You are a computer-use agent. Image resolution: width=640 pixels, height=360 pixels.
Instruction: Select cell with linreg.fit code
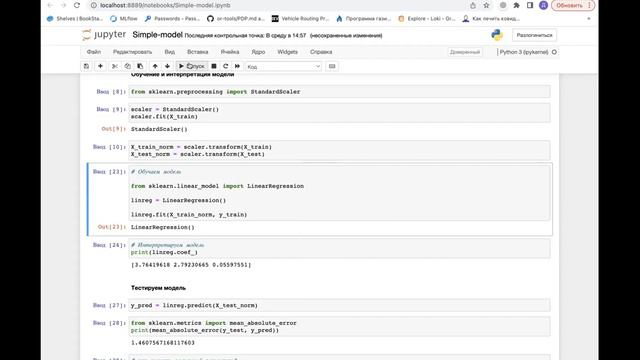(339, 193)
